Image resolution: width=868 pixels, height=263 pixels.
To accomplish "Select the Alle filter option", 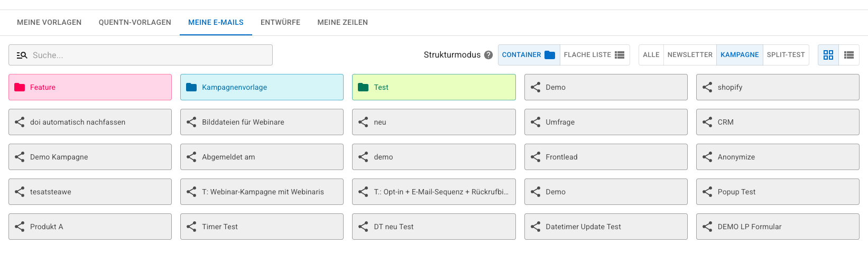I will click(651, 55).
